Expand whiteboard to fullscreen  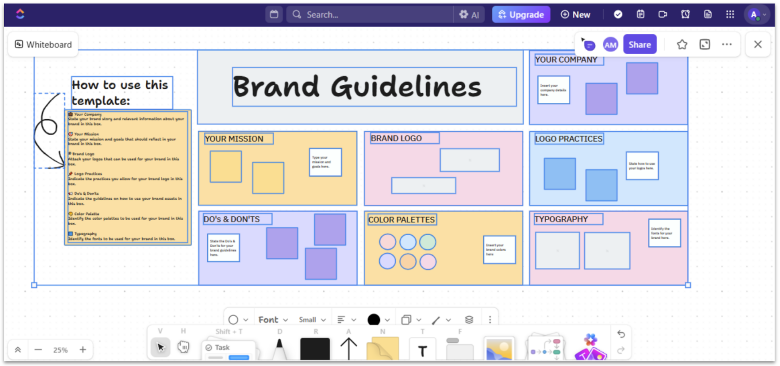[704, 45]
